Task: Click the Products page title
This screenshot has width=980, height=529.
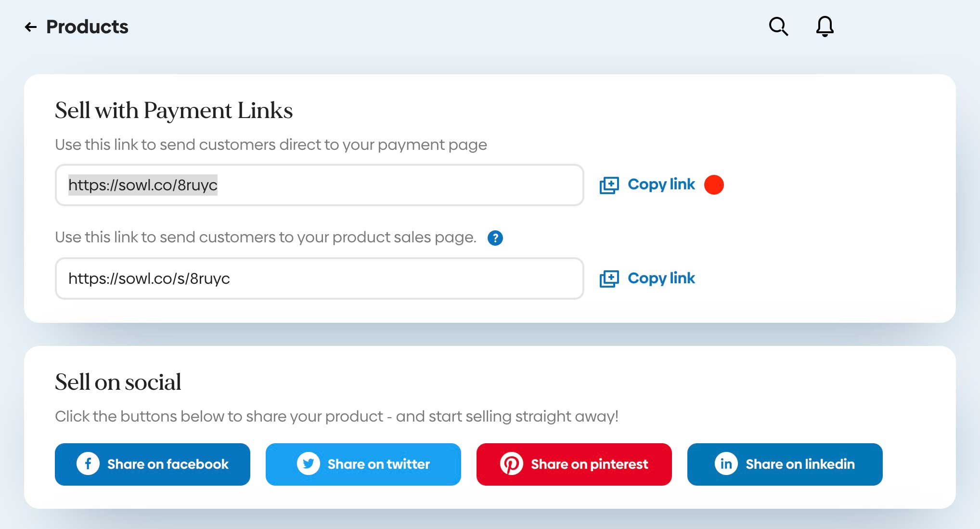Action: [x=87, y=27]
